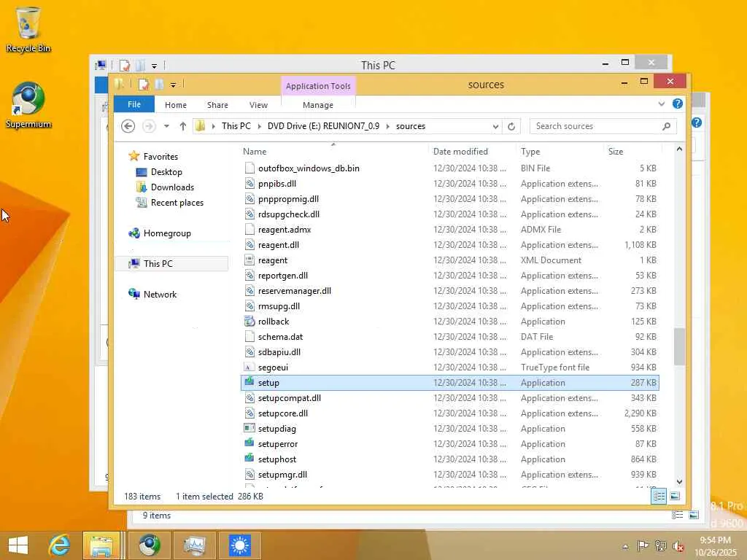Select the setupdiag application icon
The height and width of the screenshot is (560, 747).
point(249,428)
